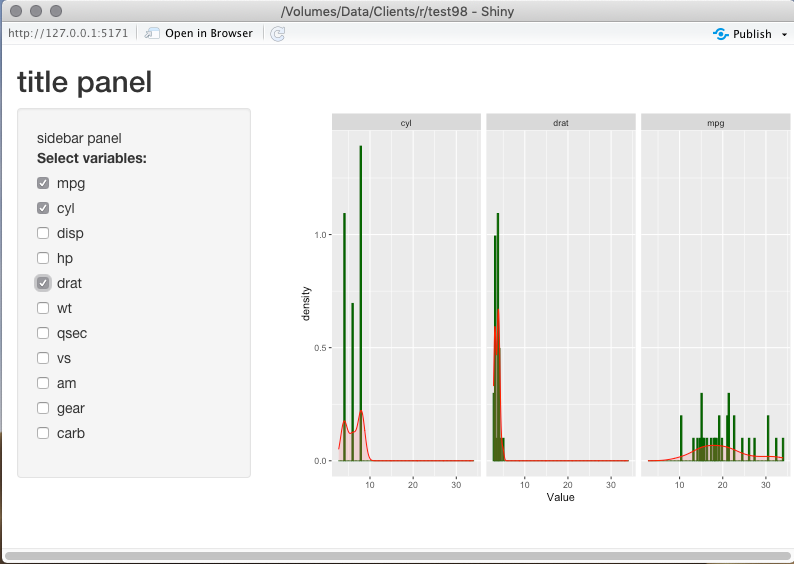Click the y-axis tick label 1.0
This screenshot has width=794, height=564.
(320, 235)
